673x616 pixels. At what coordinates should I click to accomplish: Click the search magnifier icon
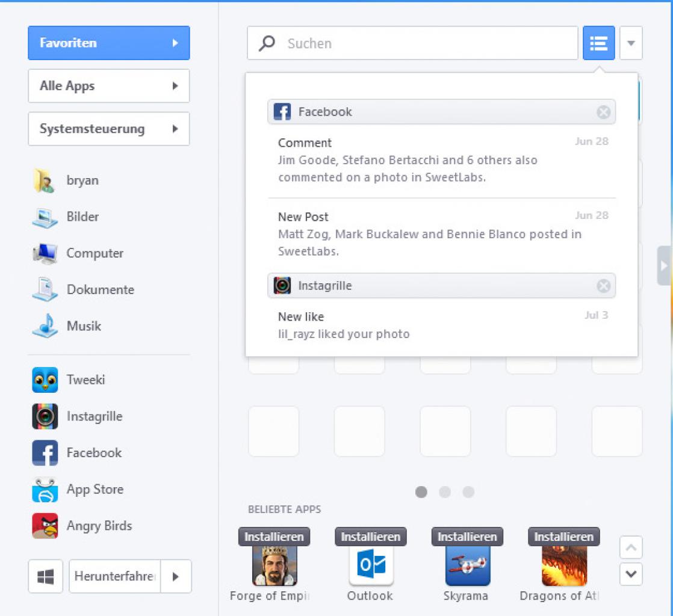click(x=267, y=43)
